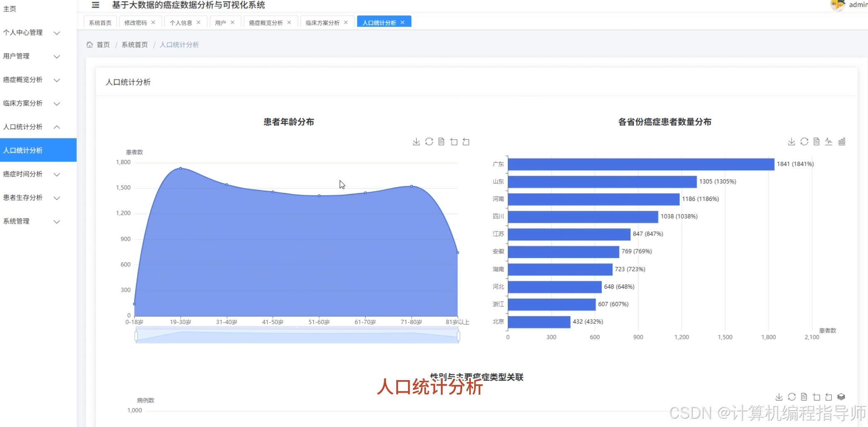Close the 个人信息 tab
868x427 pixels.
click(x=199, y=22)
